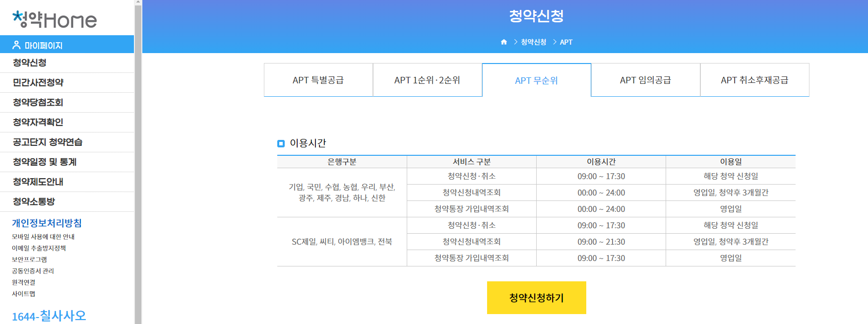
Task: Open 개인정보처리방침 link
Action: (47, 223)
